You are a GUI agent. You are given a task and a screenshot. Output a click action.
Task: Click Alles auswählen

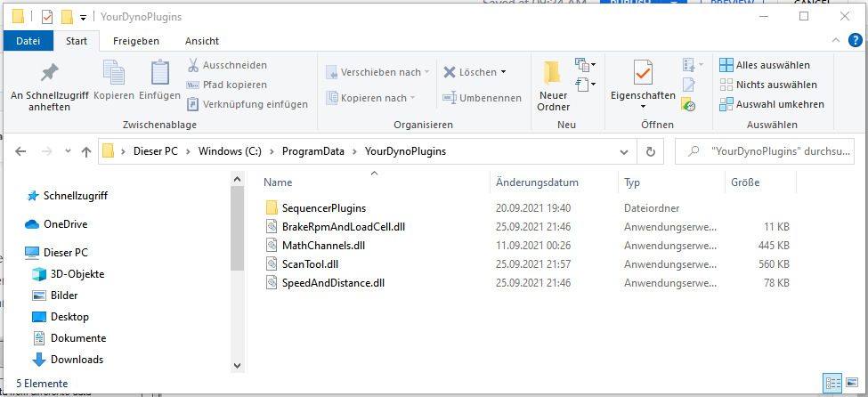coord(765,65)
